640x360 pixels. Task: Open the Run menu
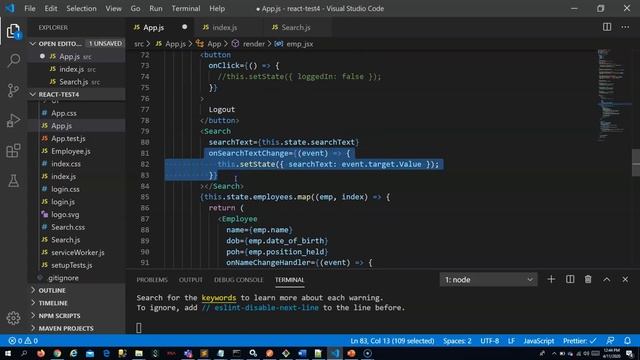[x=156, y=8]
